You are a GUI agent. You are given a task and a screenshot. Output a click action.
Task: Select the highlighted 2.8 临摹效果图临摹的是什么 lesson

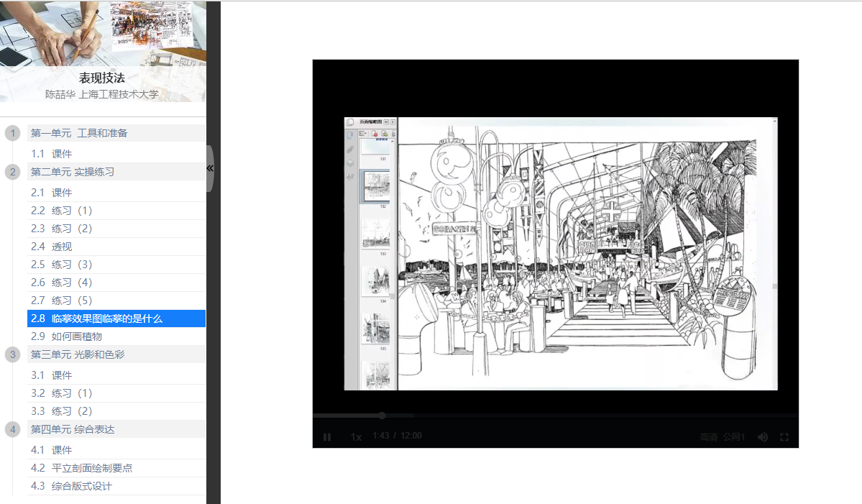point(97,319)
